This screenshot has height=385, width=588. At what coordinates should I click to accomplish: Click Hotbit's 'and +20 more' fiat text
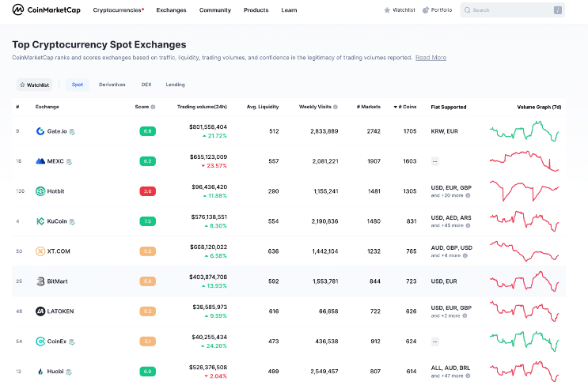click(447, 195)
